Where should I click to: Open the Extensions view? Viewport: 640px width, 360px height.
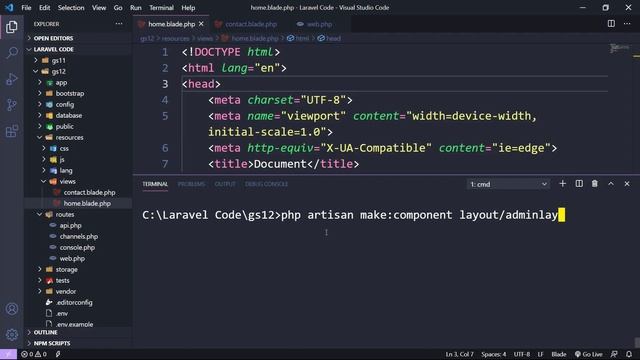12,131
